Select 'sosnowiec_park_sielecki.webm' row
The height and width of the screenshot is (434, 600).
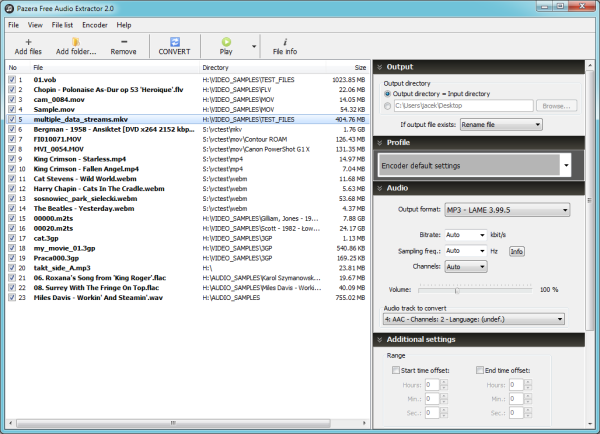point(188,199)
